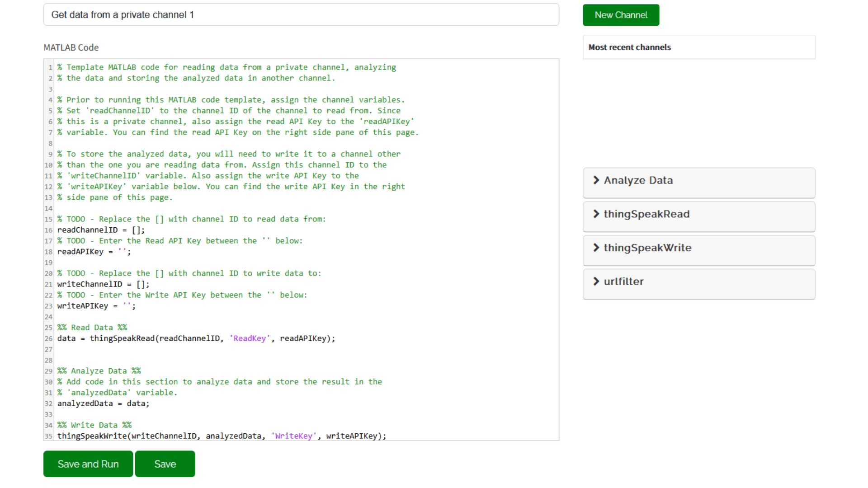Click comment '% To store the analyzed data'

[229, 154]
